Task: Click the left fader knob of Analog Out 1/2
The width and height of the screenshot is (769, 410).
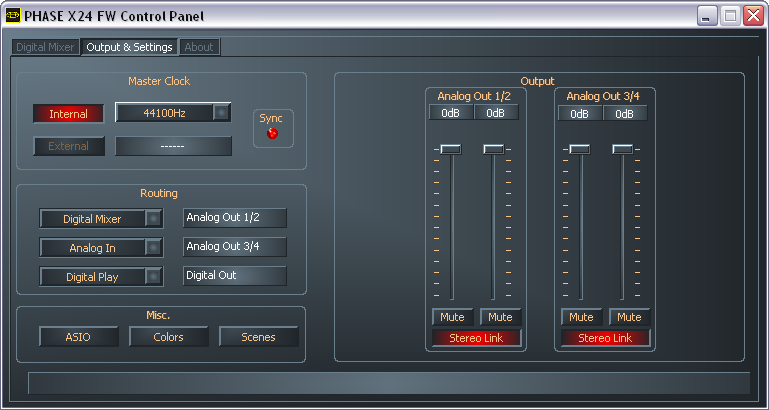Action: tap(450, 149)
